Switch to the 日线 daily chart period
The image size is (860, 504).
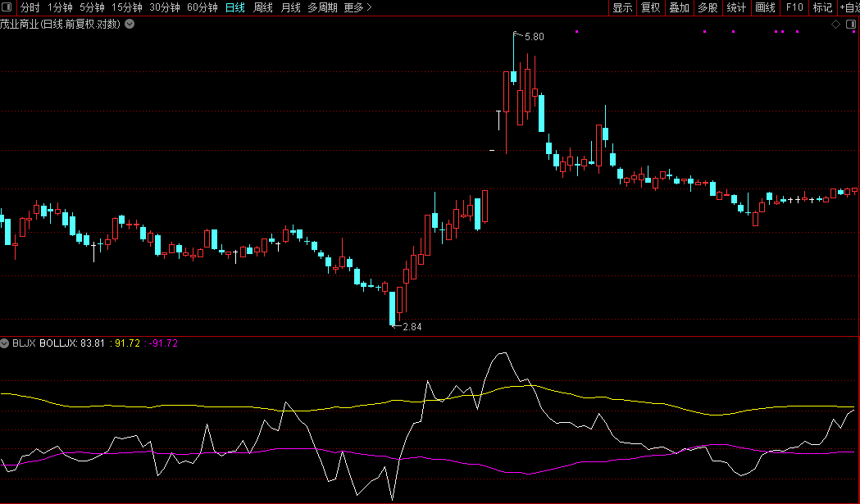click(x=234, y=8)
